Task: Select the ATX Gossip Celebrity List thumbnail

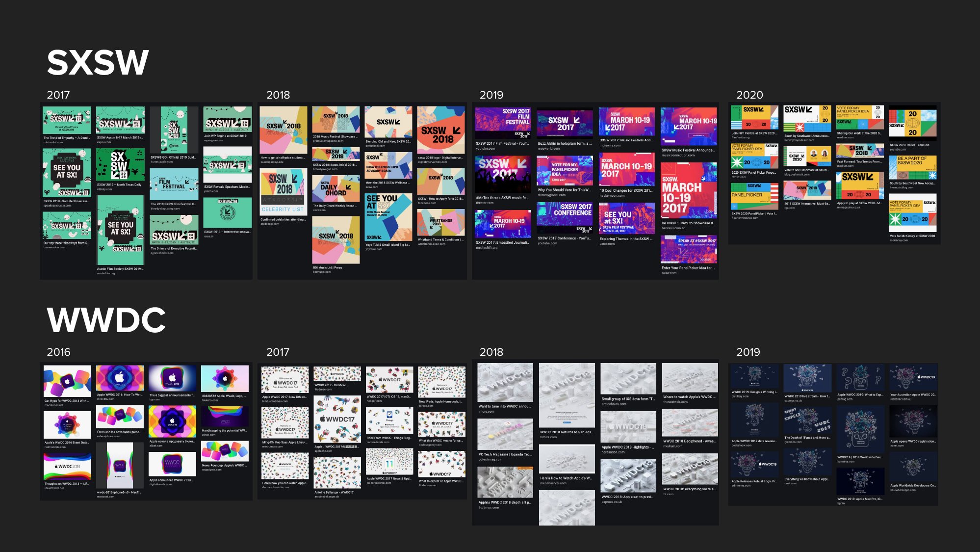Action: click(284, 192)
